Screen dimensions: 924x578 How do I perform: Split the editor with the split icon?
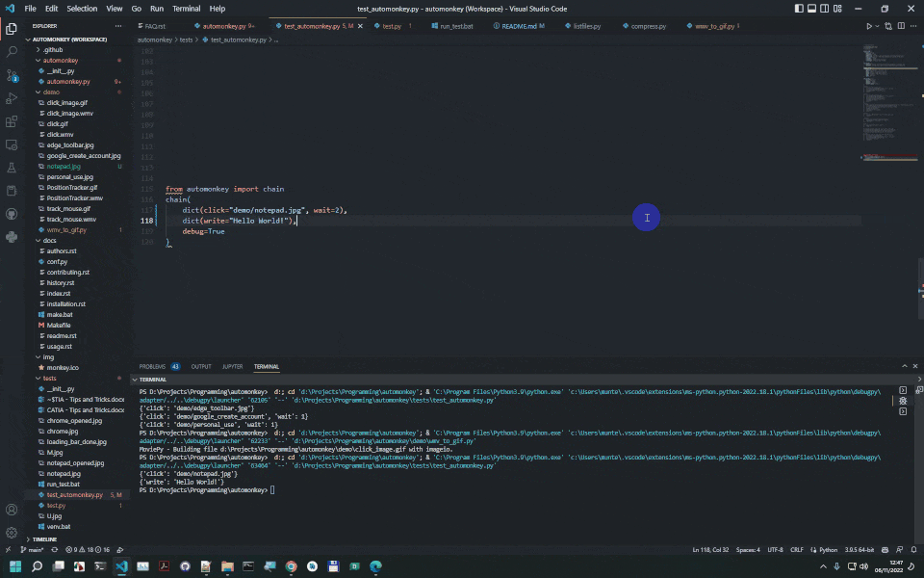(x=901, y=26)
